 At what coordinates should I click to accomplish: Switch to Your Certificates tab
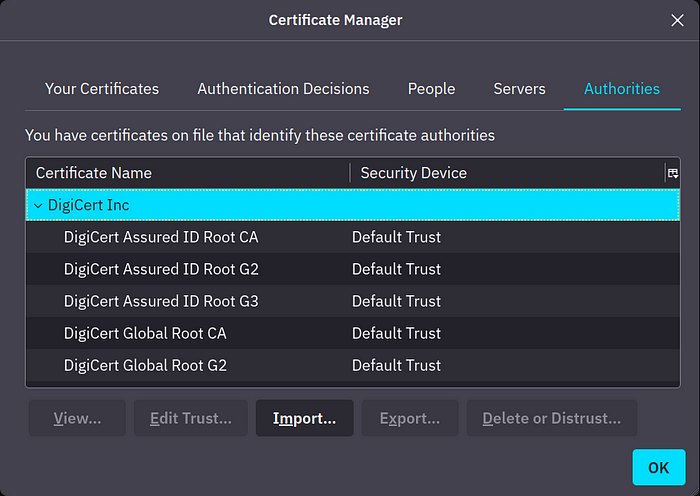102,89
